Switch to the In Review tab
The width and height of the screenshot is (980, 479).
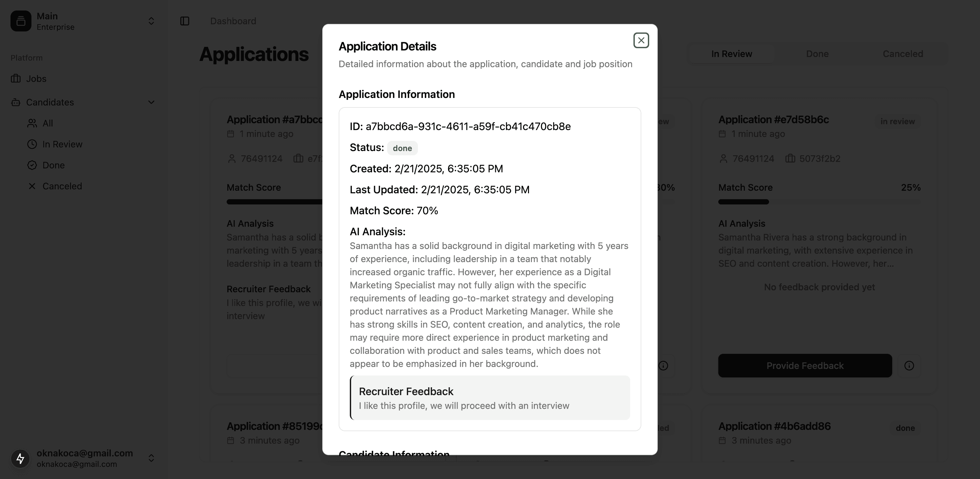point(732,54)
